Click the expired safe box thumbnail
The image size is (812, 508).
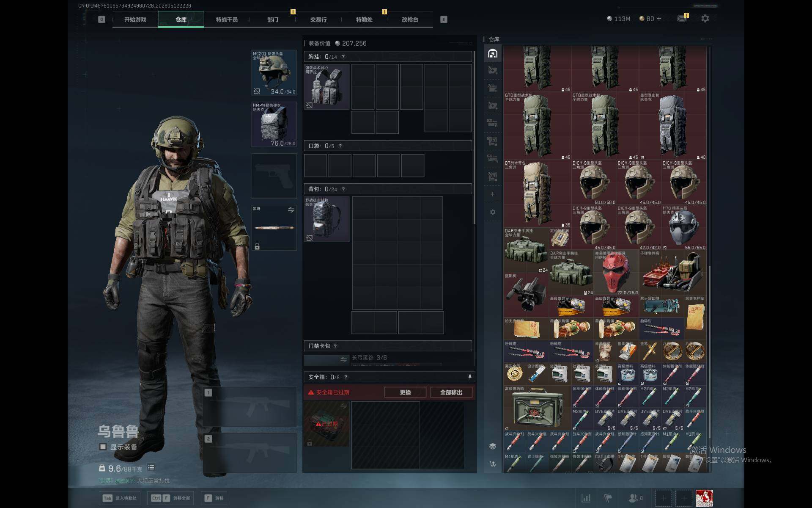coord(327,424)
